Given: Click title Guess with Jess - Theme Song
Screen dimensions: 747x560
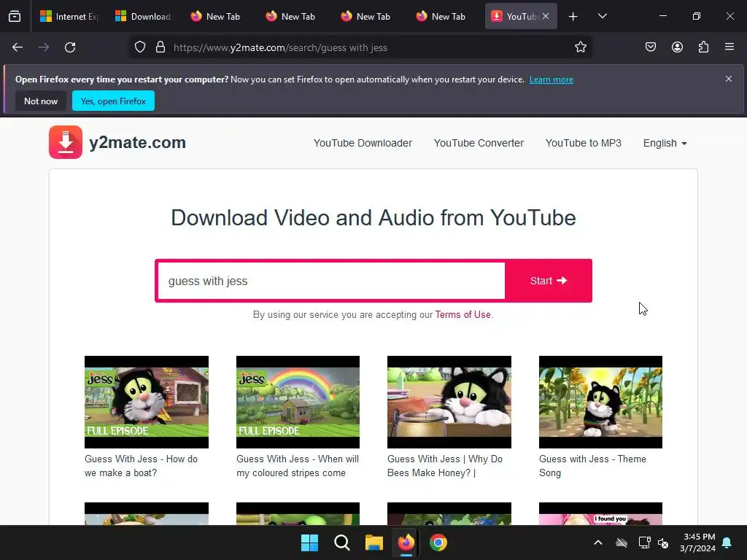Looking at the screenshot, I should pyautogui.click(x=592, y=466).
